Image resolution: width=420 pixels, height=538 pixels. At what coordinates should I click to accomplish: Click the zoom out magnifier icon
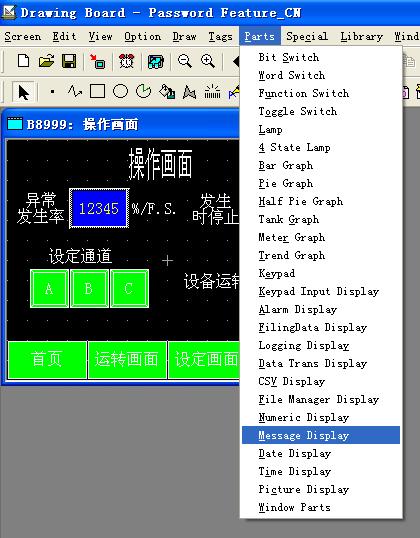185,61
